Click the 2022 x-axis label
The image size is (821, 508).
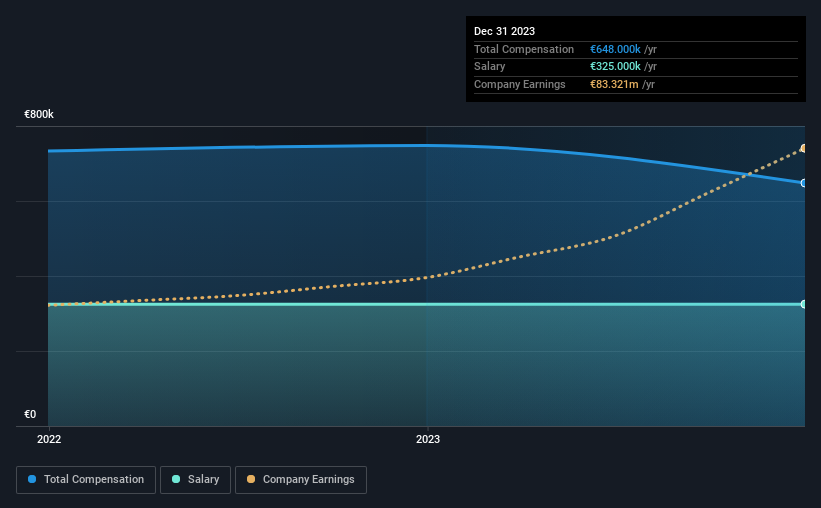coord(49,439)
